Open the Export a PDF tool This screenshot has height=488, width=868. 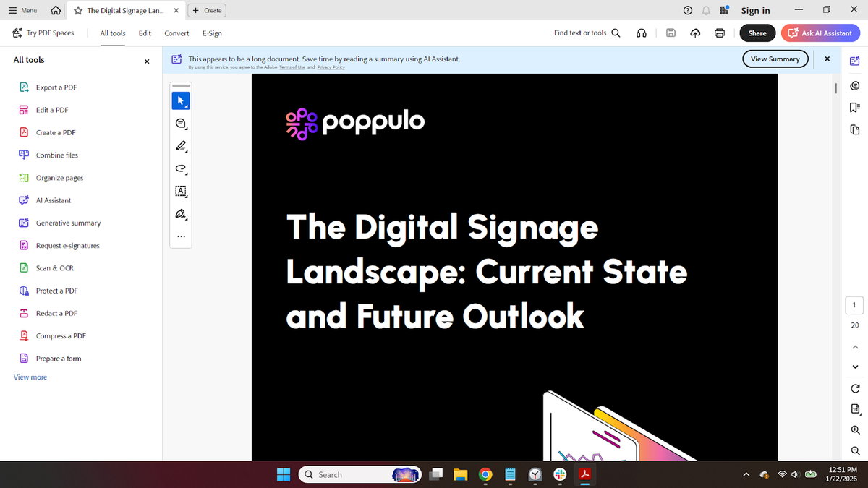[48, 87]
